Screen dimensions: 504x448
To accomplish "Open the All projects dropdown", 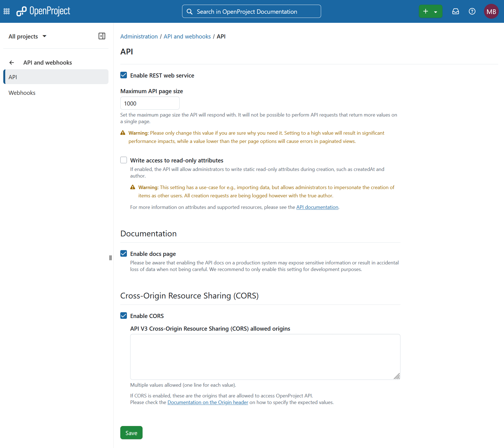I will coord(27,36).
